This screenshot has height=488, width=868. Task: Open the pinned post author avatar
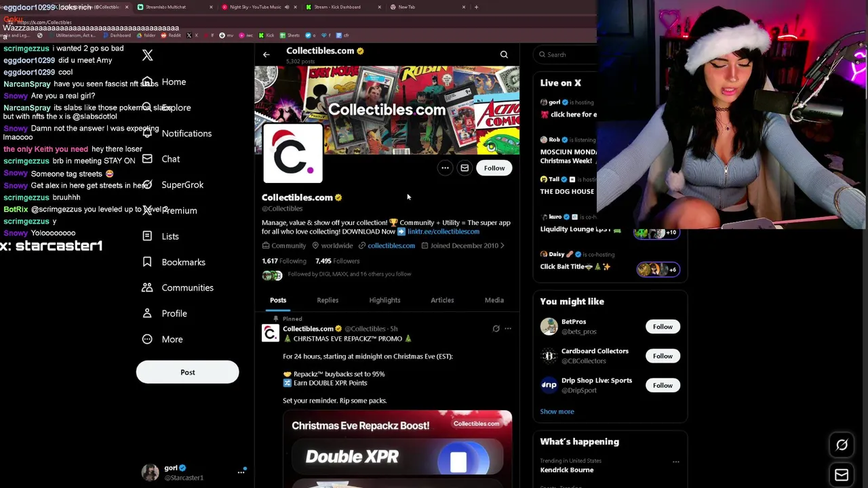click(x=271, y=333)
